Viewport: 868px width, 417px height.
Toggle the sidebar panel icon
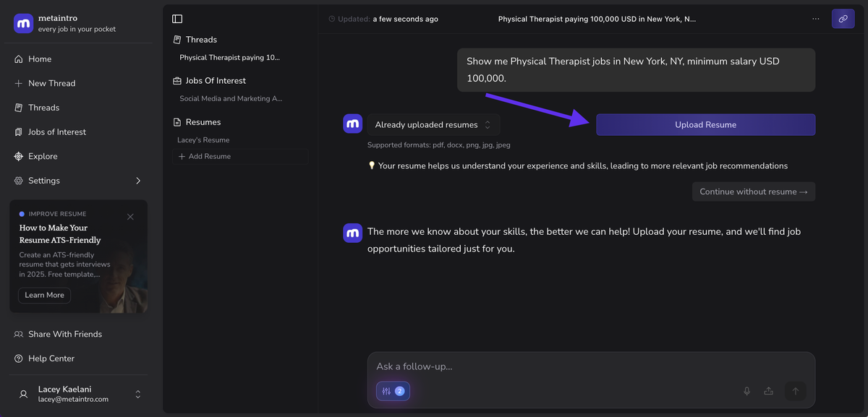[x=177, y=19]
